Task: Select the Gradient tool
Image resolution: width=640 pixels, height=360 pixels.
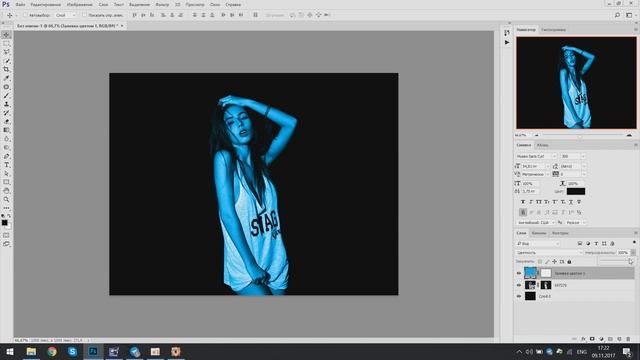Action: click(x=6, y=130)
